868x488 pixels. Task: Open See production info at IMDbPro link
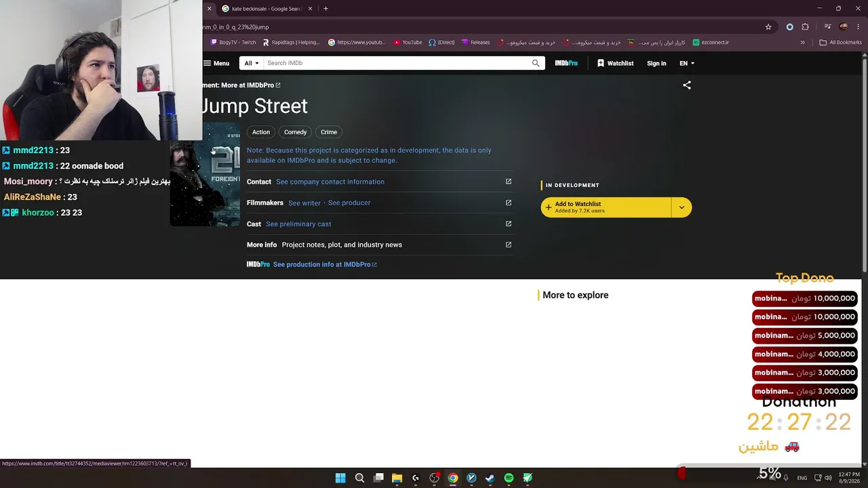point(325,264)
